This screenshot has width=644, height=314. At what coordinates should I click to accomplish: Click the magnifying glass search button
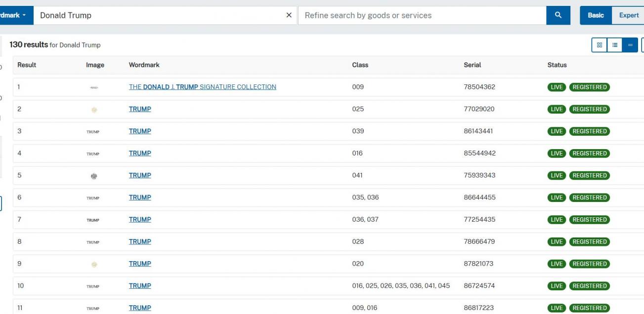coord(558,15)
